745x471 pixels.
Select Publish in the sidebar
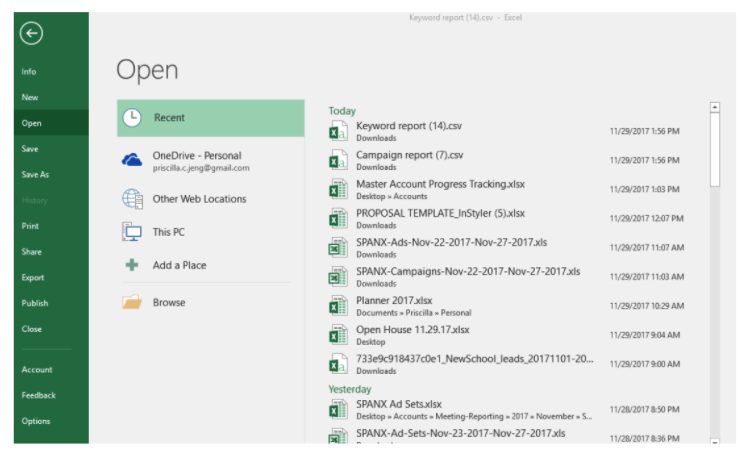point(51,303)
